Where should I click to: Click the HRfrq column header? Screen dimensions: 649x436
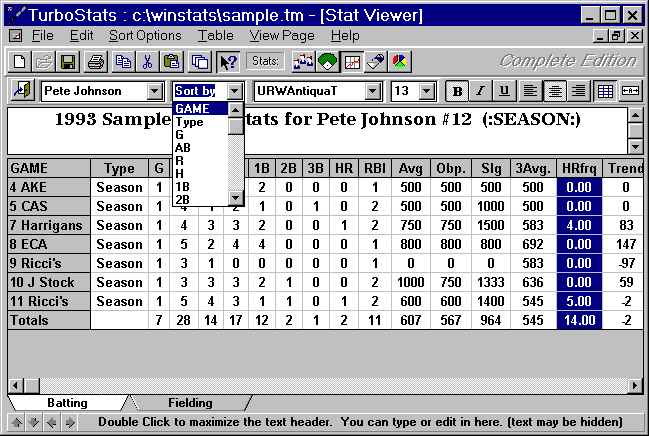579,168
